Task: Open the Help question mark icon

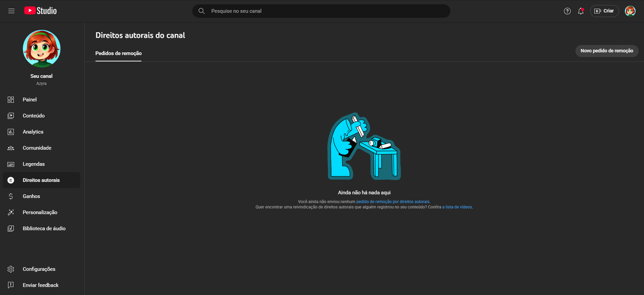Action: pos(567,11)
